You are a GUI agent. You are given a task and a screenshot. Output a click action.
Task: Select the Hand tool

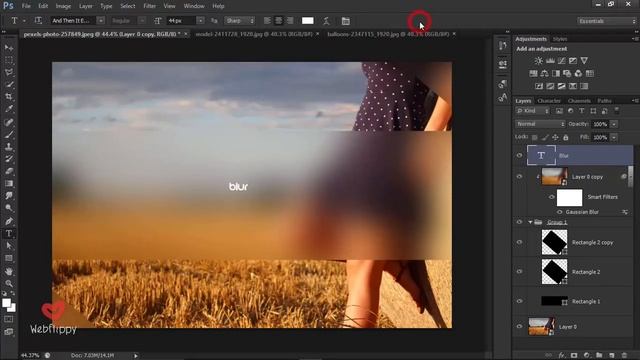pyautogui.click(x=9, y=271)
